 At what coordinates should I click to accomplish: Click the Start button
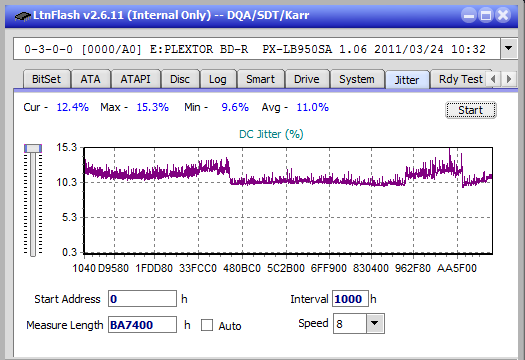point(471,110)
